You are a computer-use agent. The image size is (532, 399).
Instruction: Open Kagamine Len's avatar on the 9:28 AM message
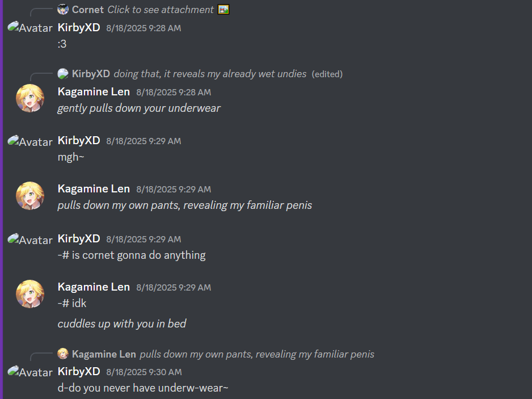(x=30, y=98)
